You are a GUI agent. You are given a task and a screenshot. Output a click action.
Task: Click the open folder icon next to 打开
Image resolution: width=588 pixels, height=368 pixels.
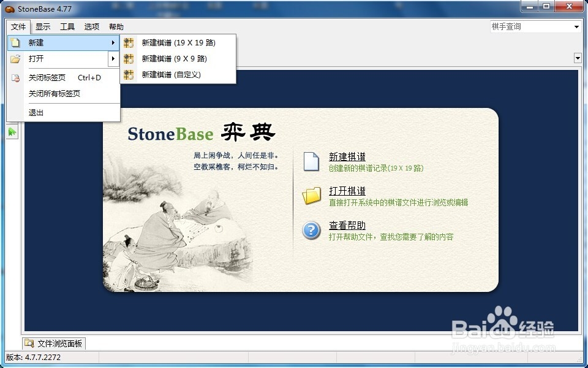click(x=15, y=59)
